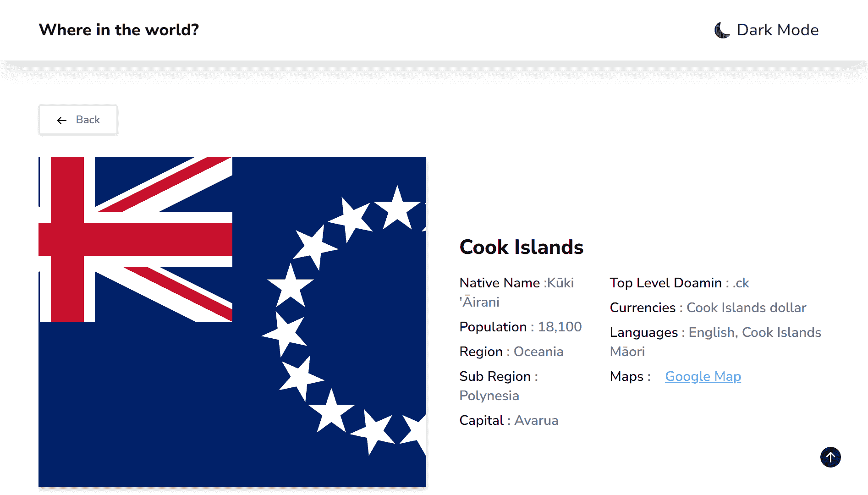Click the scroll-to-top arrow button

(830, 457)
